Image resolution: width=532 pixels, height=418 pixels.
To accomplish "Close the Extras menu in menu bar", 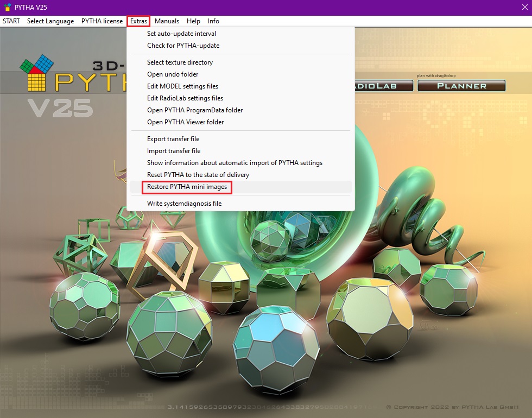I will 139,21.
